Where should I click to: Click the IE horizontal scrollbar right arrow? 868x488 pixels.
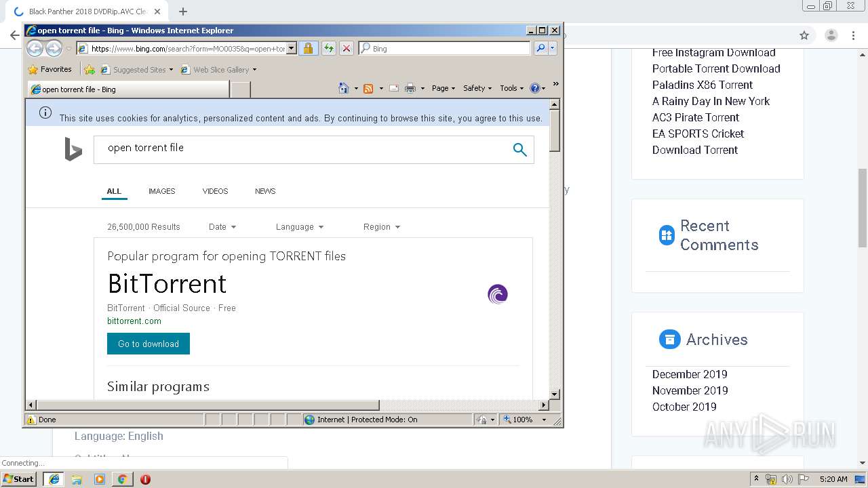tap(543, 405)
